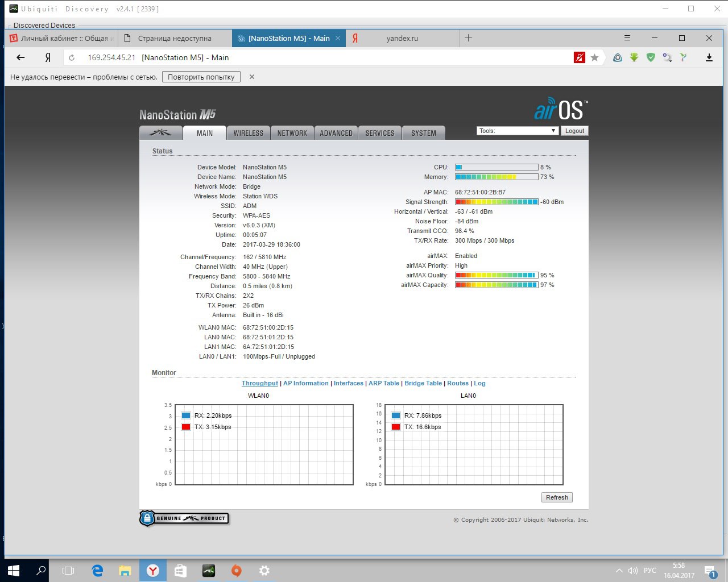This screenshot has height=582, width=728.
Task: Open Windows search from the taskbar
Action: (41, 571)
